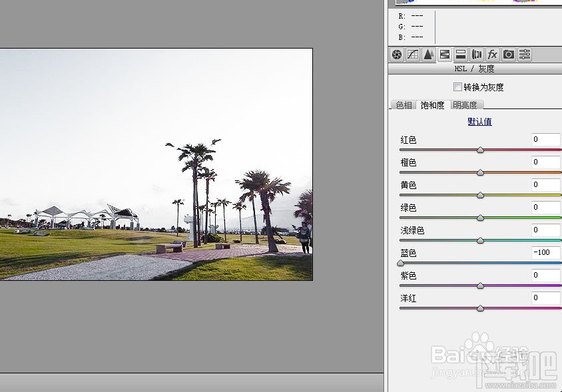562x392 pixels.
Task: Switch to the 色相 tab
Action: tap(403, 104)
